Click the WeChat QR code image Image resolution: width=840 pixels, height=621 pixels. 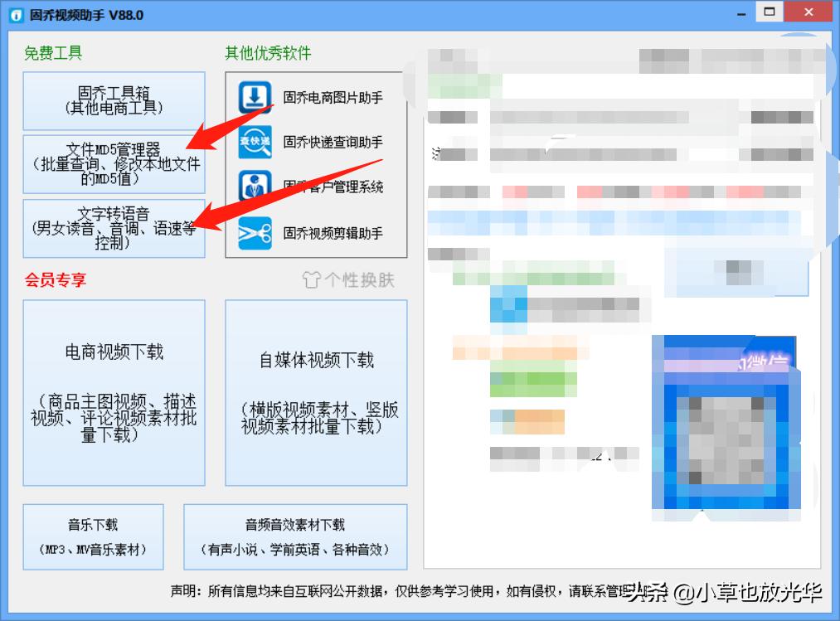(726, 427)
